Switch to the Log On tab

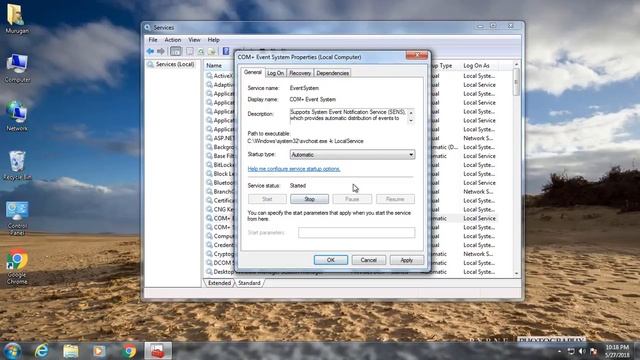point(275,73)
